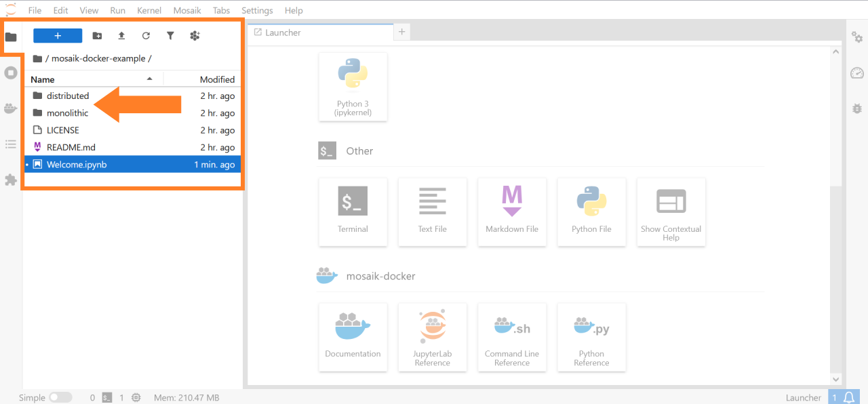This screenshot has width=868, height=404.
Task: Open the View menu
Action: (x=89, y=11)
